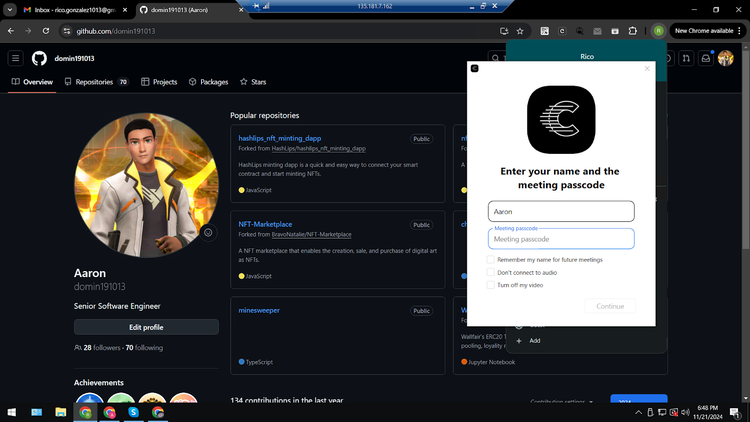
Task: Check Remember my name for future meetings
Action: click(x=491, y=260)
